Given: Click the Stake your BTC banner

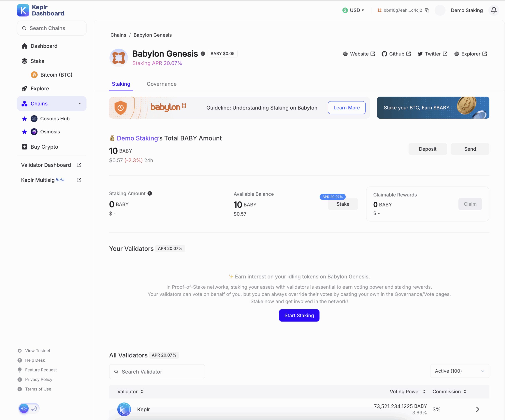Looking at the screenshot, I should 433,108.
